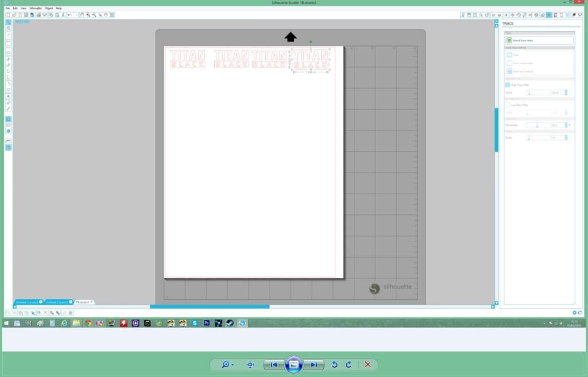Click the canvas horizontal scrollbar thumb

[x=210, y=307]
